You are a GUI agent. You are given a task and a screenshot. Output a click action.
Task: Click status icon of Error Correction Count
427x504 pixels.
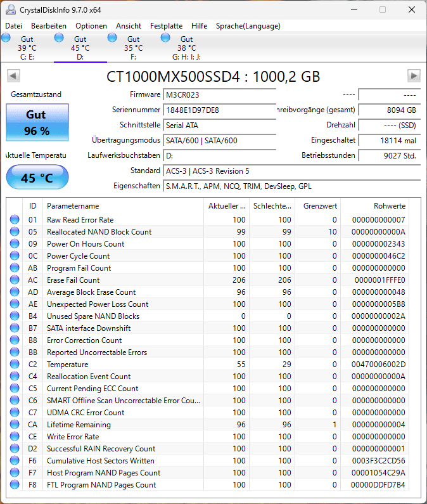pos(15,340)
